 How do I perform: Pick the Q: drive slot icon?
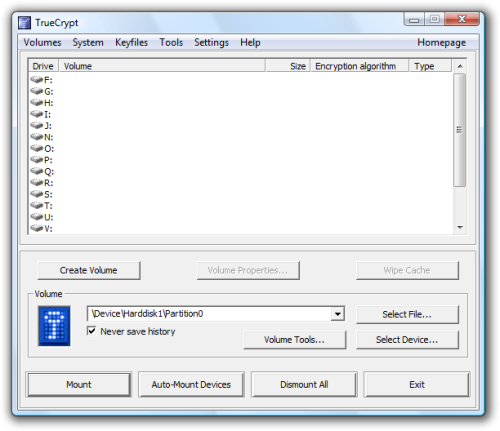pos(36,171)
